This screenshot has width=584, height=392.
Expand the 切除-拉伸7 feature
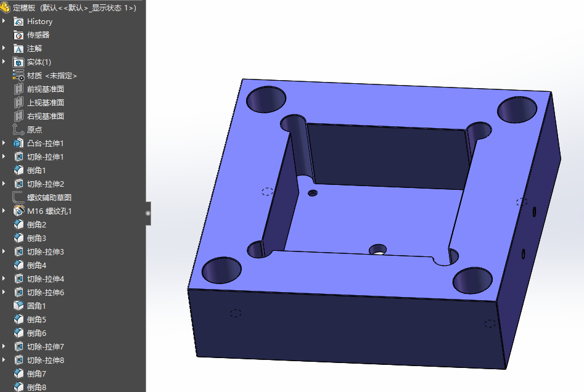pyautogui.click(x=4, y=346)
